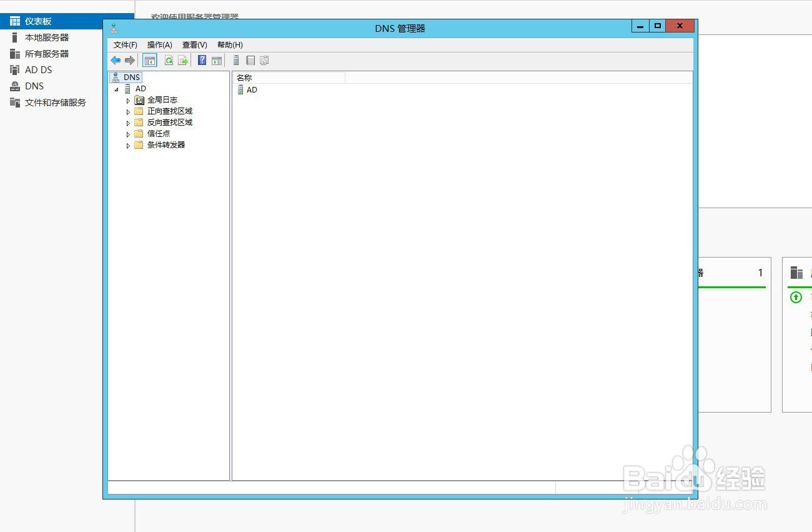Select 信任点 folder in tree
The width and height of the screenshot is (812, 532).
[159, 134]
